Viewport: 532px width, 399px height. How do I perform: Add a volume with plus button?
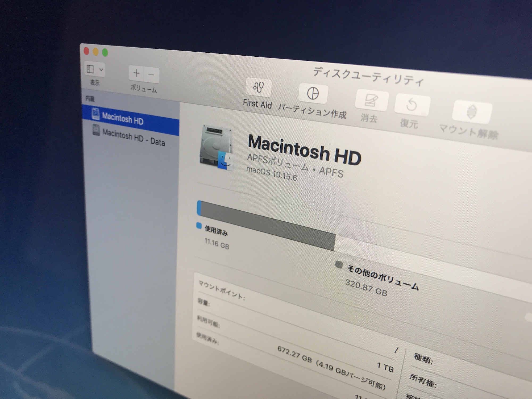(136, 73)
